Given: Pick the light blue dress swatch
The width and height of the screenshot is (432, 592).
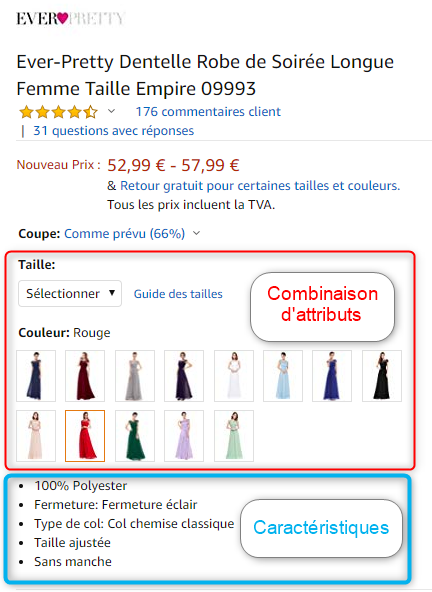Looking at the screenshot, I should [283, 376].
